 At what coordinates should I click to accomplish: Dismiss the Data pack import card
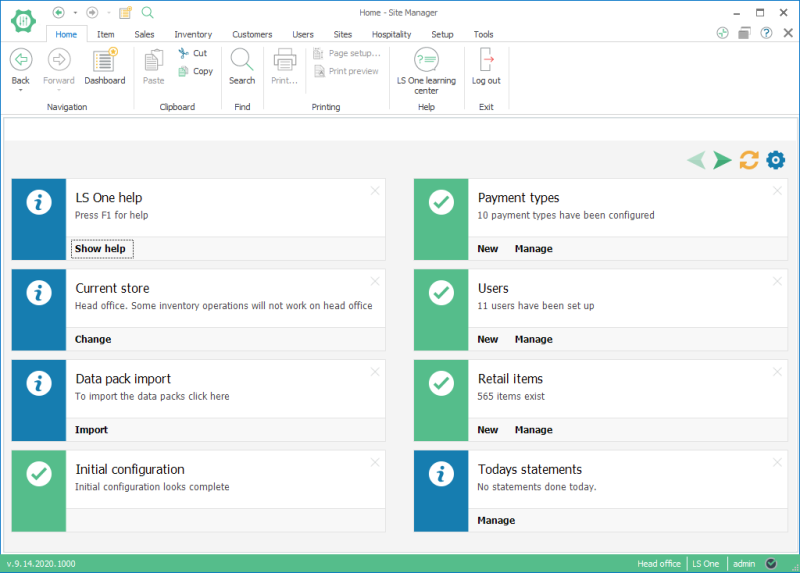(375, 372)
